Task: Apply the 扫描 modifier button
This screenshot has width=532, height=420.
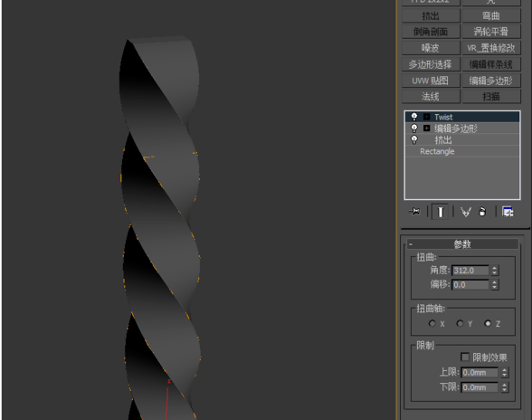Action: click(491, 97)
